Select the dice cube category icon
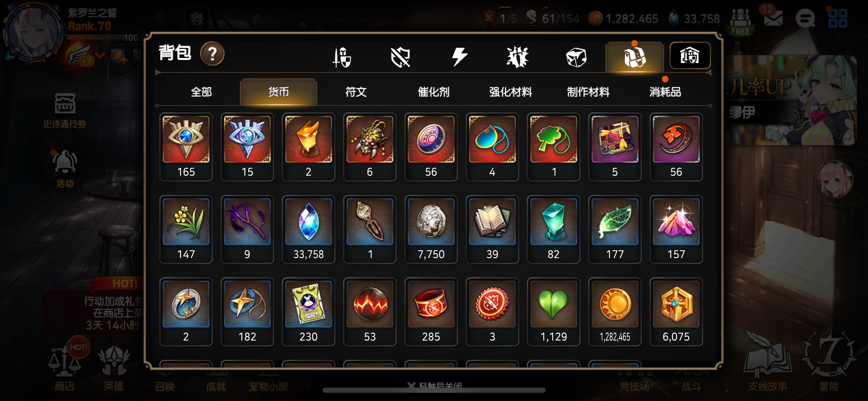 tap(576, 57)
